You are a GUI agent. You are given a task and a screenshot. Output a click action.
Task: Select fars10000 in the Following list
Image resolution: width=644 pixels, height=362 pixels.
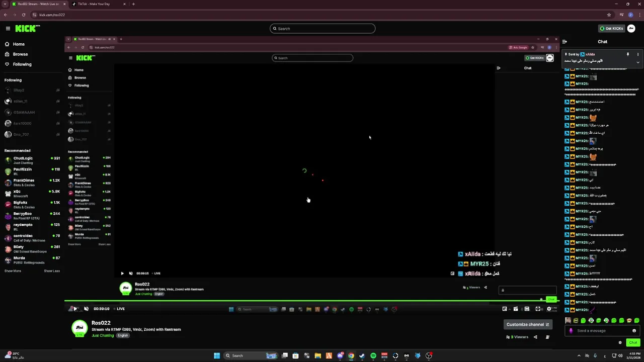pyautogui.click(x=32, y=123)
